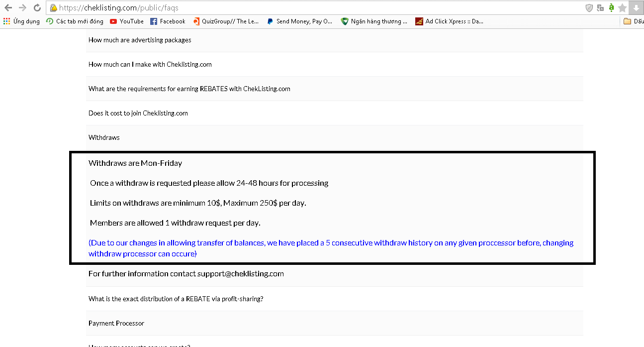Expand the Payment Processor FAQ item
The image size is (644, 347).
pyautogui.click(x=334, y=323)
